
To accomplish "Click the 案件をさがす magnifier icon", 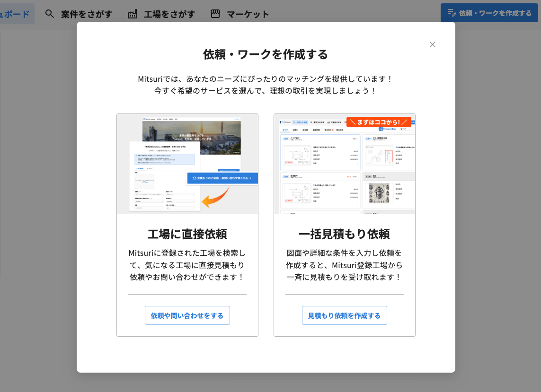I will (50, 14).
